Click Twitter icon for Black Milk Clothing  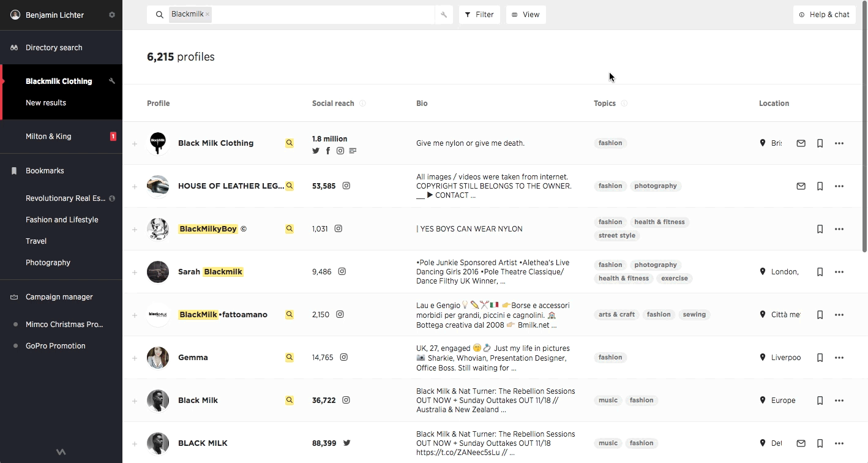click(x=316, y=151)
